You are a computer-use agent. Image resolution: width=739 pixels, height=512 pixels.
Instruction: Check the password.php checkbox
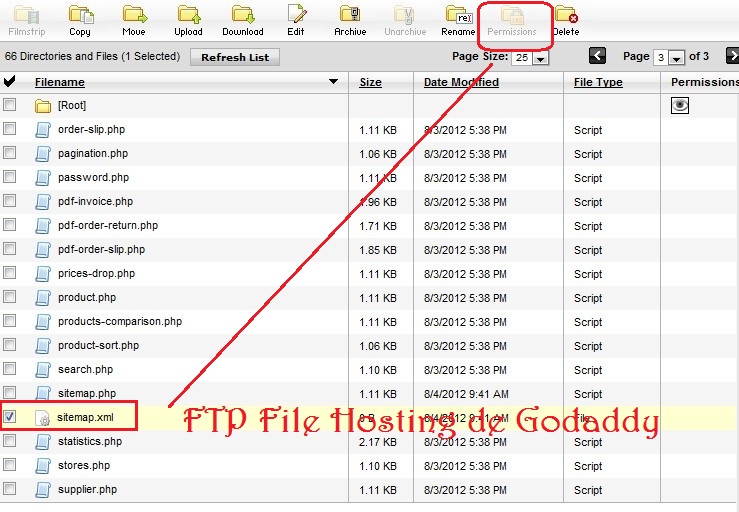pyautogui.click(x=9, y=176)
